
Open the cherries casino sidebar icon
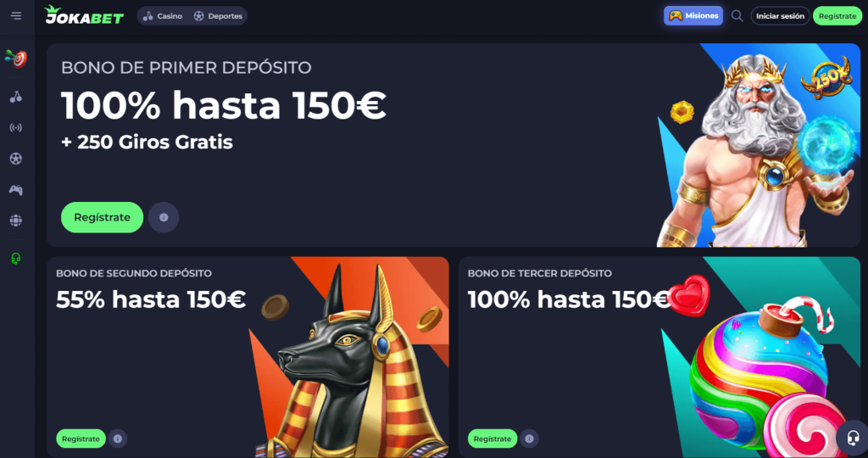pyautogui.click(x=16, y=97)
